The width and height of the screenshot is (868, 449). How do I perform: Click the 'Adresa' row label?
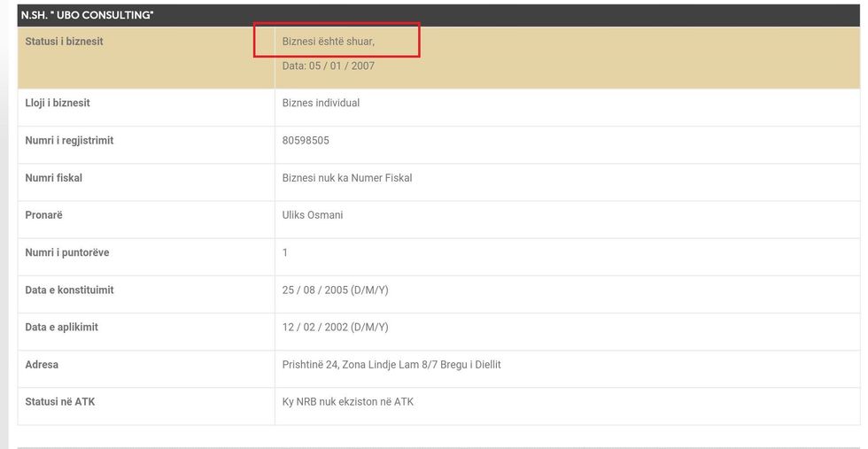(42, 364)
